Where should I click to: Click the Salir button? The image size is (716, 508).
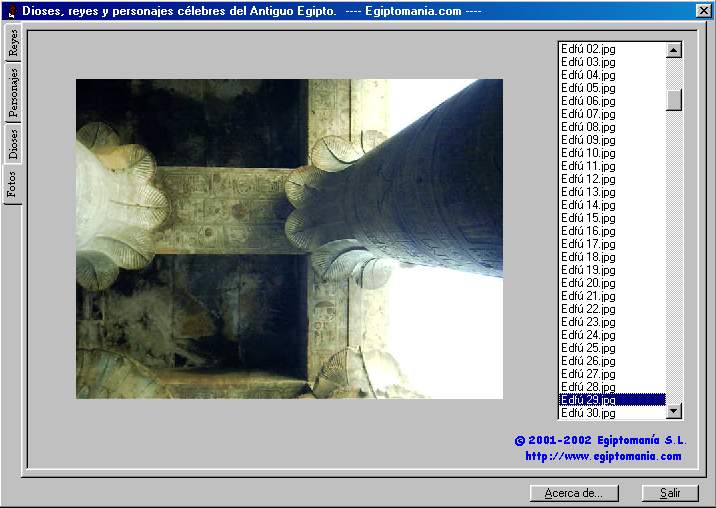coord(670,493)
